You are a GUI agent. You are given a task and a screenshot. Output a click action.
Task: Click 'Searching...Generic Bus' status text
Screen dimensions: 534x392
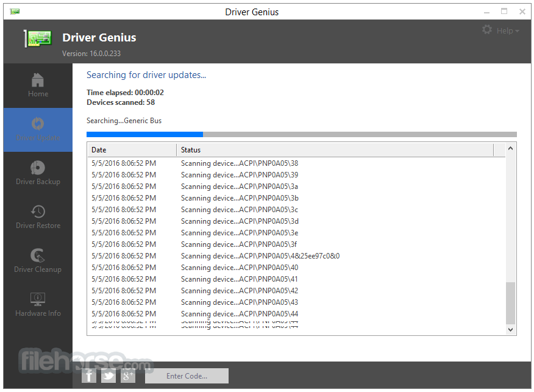[124, 121]
